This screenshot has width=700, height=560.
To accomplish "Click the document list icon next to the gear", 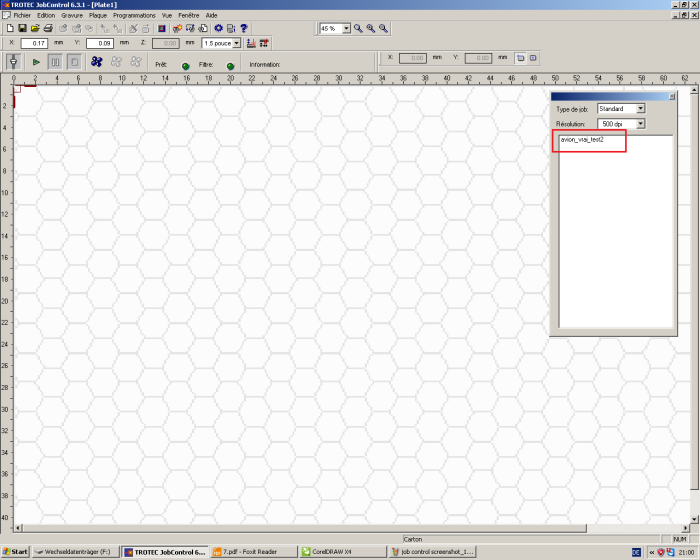I will [x=231, y=28].
